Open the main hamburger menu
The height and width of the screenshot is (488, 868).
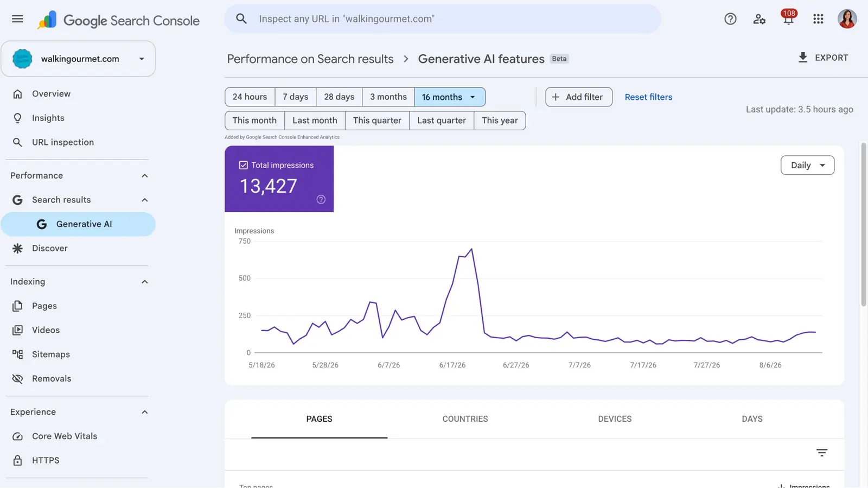[17, 19]
